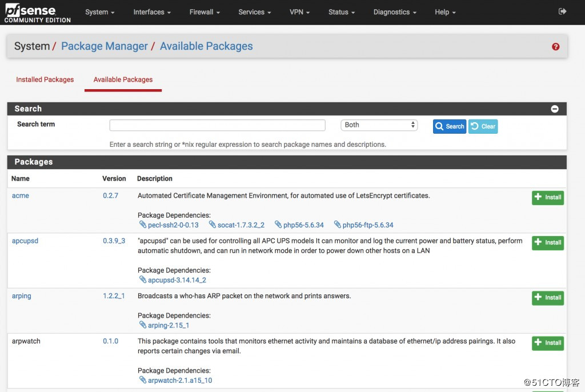The height and width of the screenshot is (392, 585).
Task: Open the red help question mark icon
Action: (x=555, y=47)
